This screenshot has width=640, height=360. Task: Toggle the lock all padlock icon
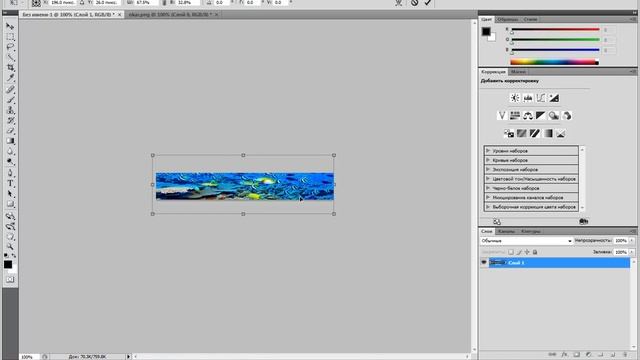coord(535,252)
